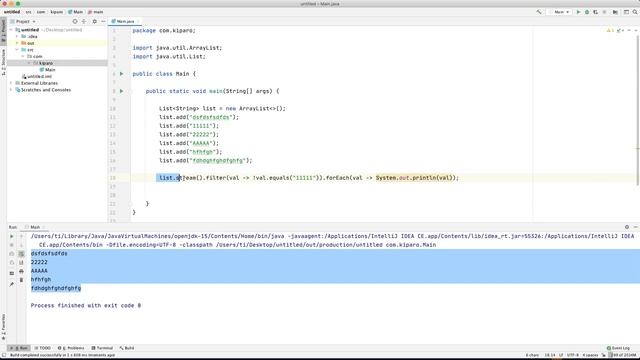This screenshot has height=360, width=640.
Task: Rerun Main in the Run panel
Action: pos(11,236)
